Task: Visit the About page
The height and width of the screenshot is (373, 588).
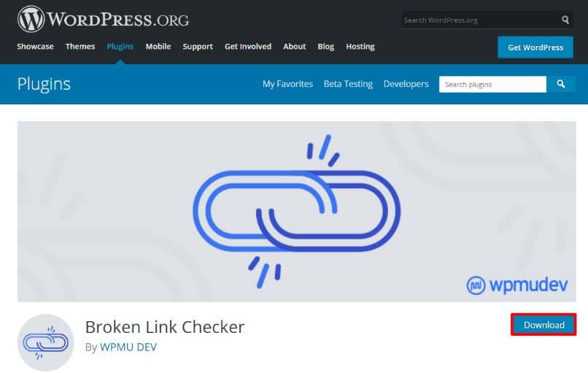Action: (295, 47)
